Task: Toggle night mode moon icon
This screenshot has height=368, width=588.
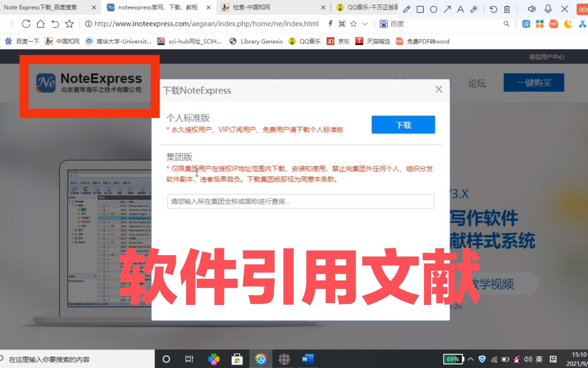Action: pos(568,24)
